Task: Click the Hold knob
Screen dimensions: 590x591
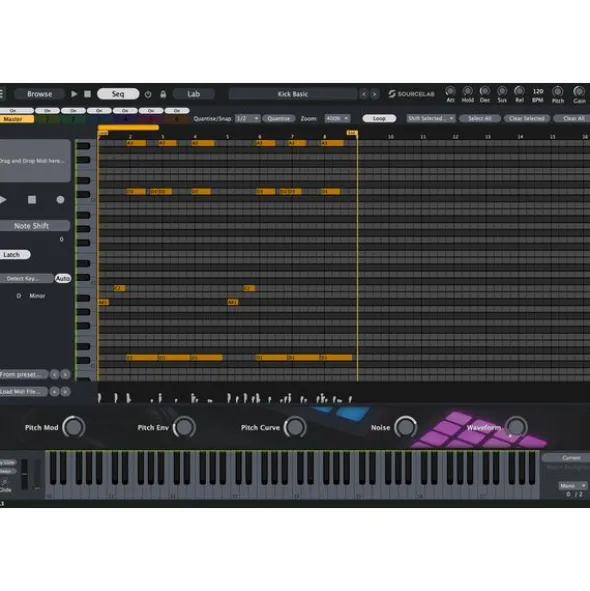Action: [x=467, y=91]
